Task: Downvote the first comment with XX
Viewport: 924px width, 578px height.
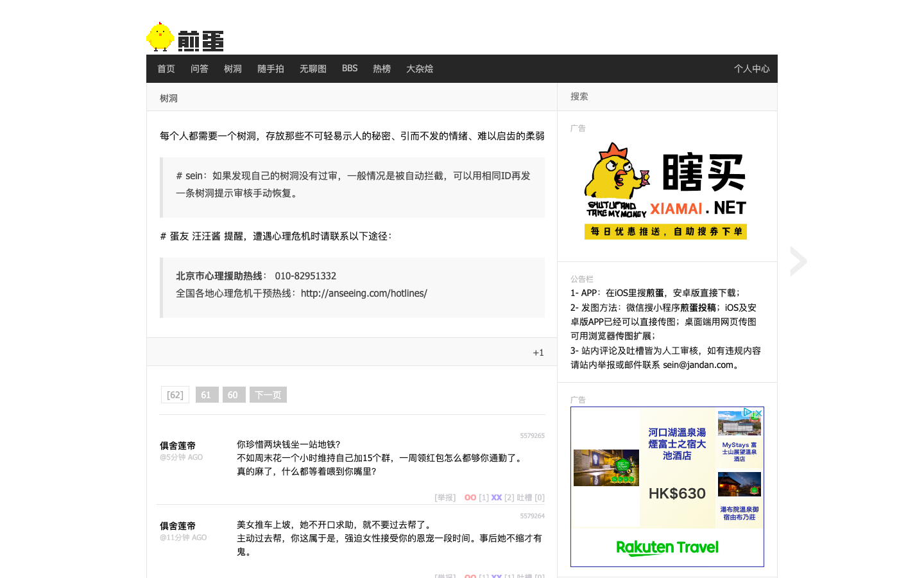Action: tap(496, 498)
